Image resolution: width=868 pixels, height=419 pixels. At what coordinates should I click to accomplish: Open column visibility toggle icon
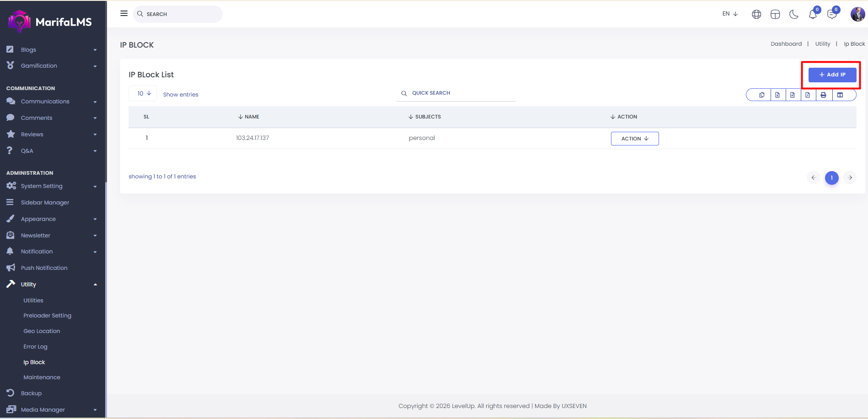point(840,95)
